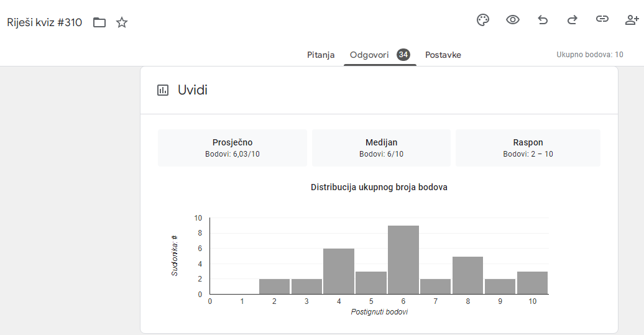This screenshot has height=335, width=644.
Task: Undo the last change
Action: pyautogui.click(x=543, y=20)
